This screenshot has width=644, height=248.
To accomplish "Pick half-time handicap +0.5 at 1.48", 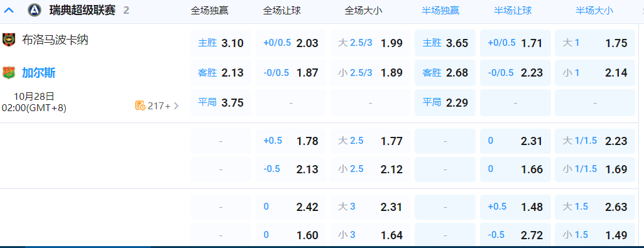I will (515, 207).
